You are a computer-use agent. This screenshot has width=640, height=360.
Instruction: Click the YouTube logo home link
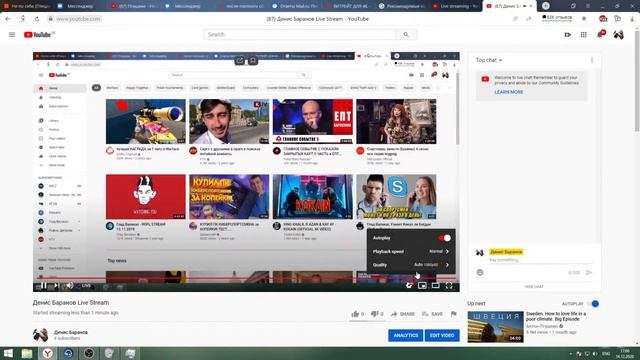pos(39,35)
